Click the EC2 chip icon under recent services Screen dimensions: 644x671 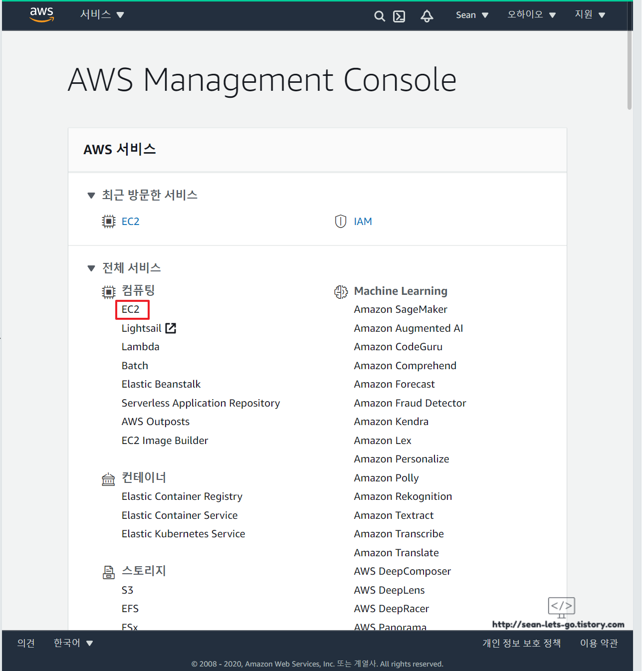click(108, 222)
